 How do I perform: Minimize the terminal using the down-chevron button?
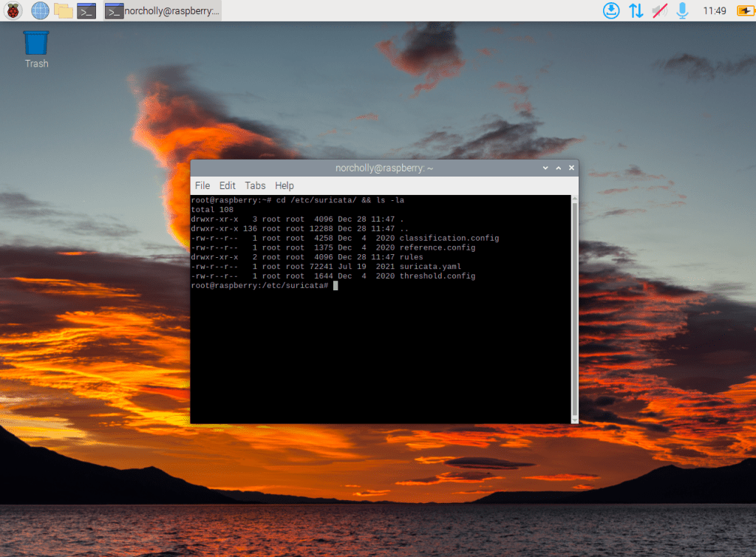point(545,168)
